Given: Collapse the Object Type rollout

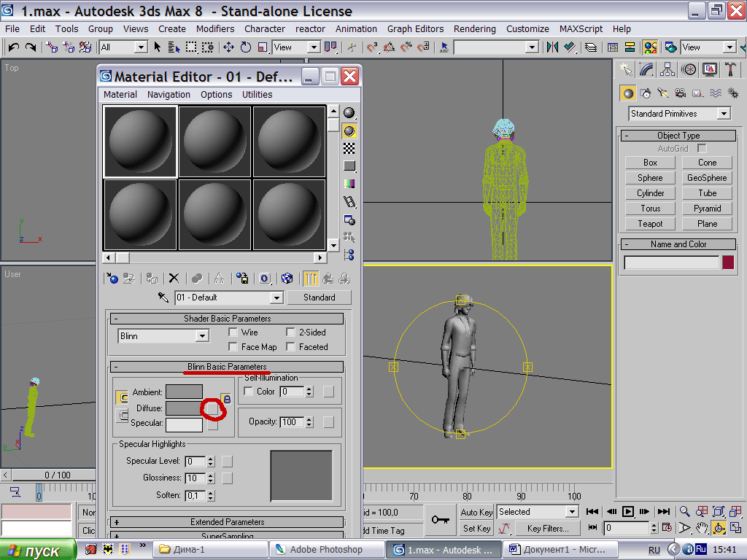Looking at the screenshot, I should (x=678, y=135).
